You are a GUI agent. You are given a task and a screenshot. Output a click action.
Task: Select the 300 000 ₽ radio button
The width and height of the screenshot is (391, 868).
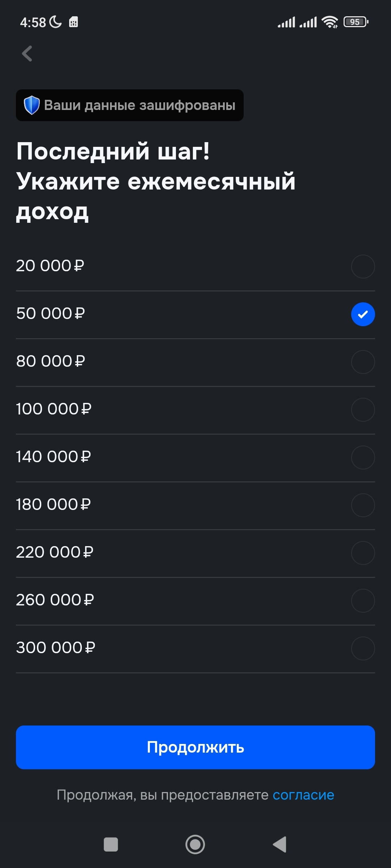tap(363, 648)
